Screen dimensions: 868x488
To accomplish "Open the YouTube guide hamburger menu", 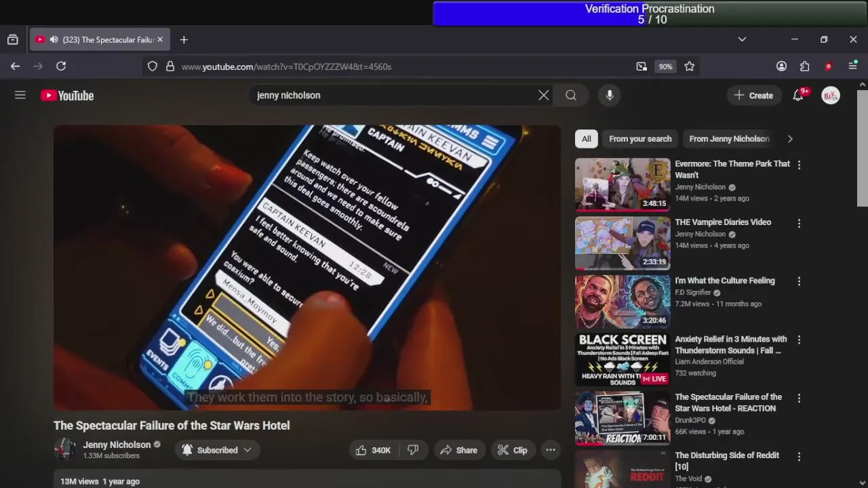I will 20,96.
